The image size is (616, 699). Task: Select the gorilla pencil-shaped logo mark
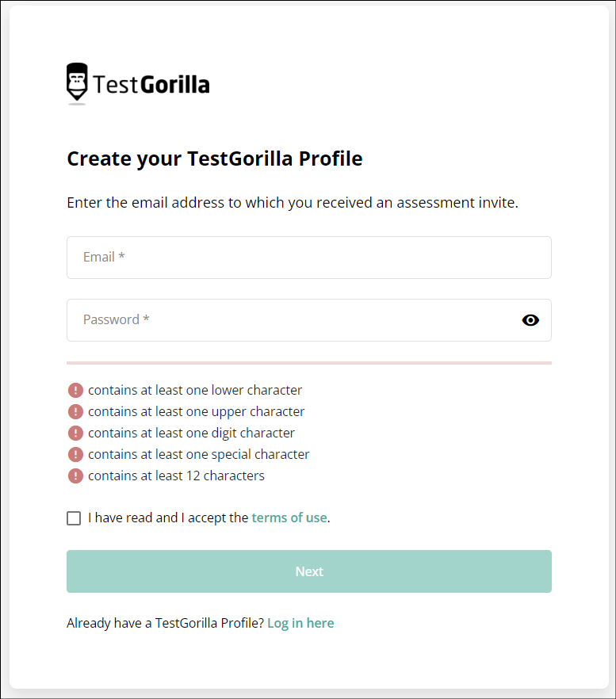point(76,82)
